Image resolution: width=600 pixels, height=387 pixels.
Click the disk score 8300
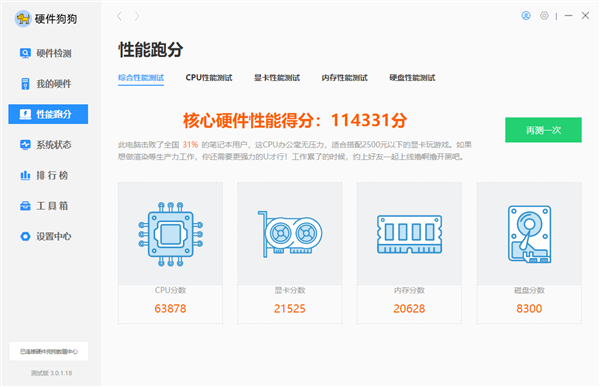(x=529, y=309)
